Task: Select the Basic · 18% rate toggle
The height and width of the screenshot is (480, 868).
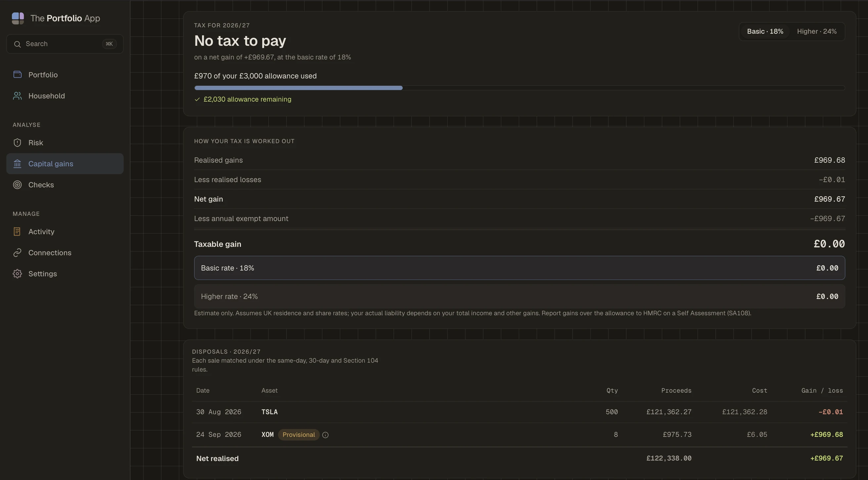Action: (x=765, y=31)
